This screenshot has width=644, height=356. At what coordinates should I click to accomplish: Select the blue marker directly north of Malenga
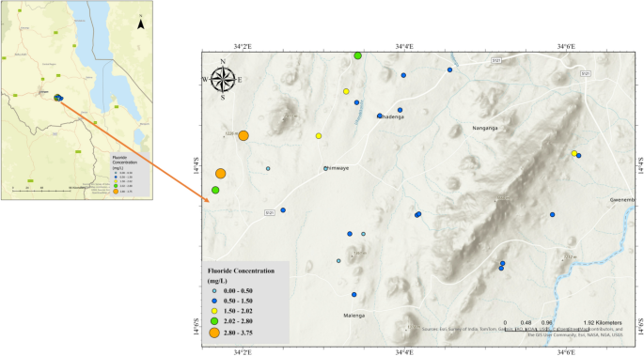pyautogui.click(x=354, y=295)
